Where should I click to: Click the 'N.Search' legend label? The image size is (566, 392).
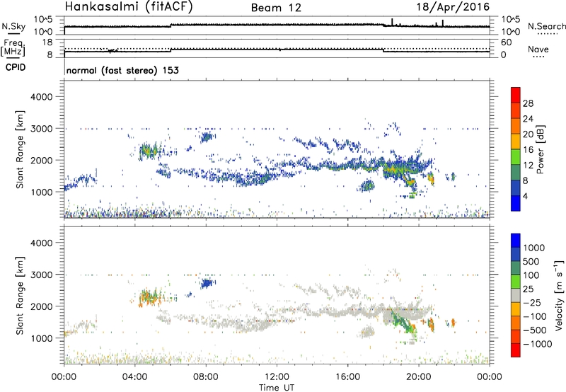pyautogui.click(x=546, y=26)
